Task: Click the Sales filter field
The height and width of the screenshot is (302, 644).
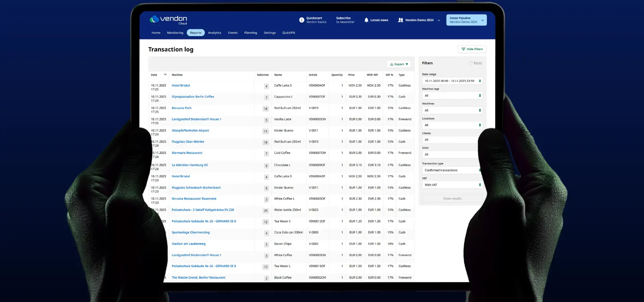Action: (x=451, y=155)
